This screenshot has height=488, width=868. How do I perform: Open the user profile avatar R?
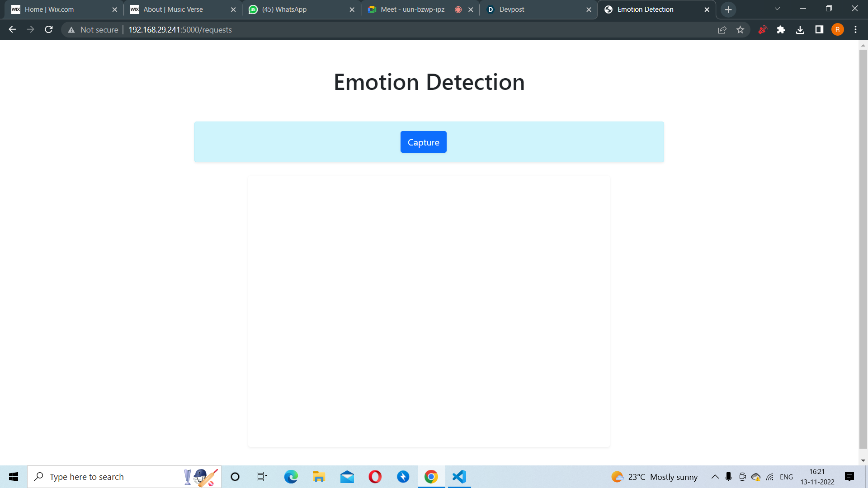point(837,30)
